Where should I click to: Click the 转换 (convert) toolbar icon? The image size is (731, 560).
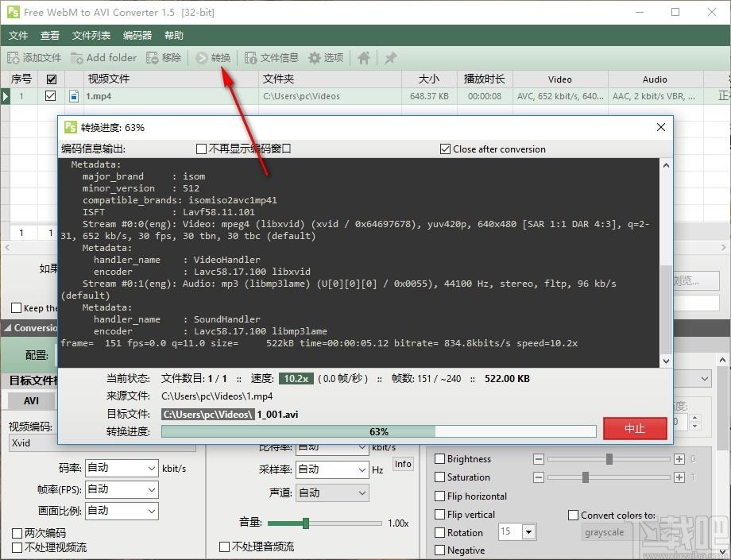coord(201,58)
